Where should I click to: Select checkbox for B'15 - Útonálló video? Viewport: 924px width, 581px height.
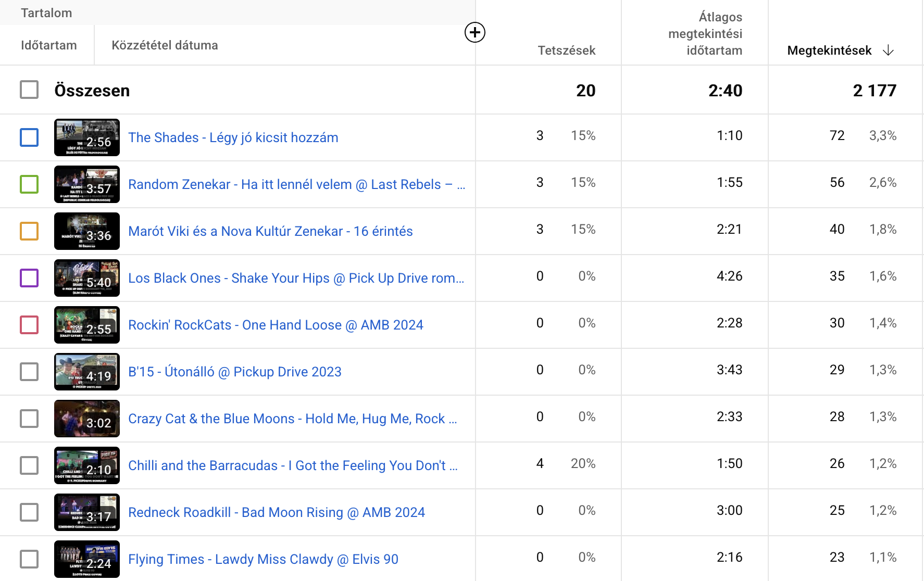[x=29, y=372]
